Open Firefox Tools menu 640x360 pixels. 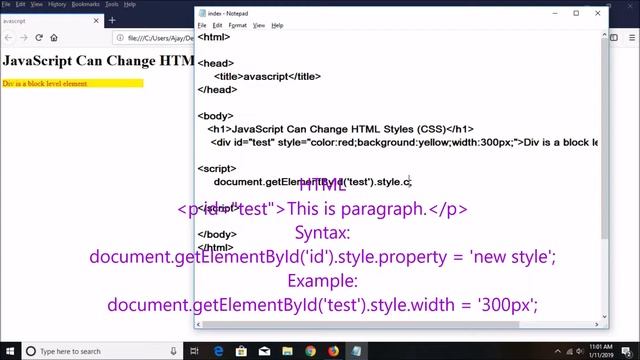coord(111,4)
